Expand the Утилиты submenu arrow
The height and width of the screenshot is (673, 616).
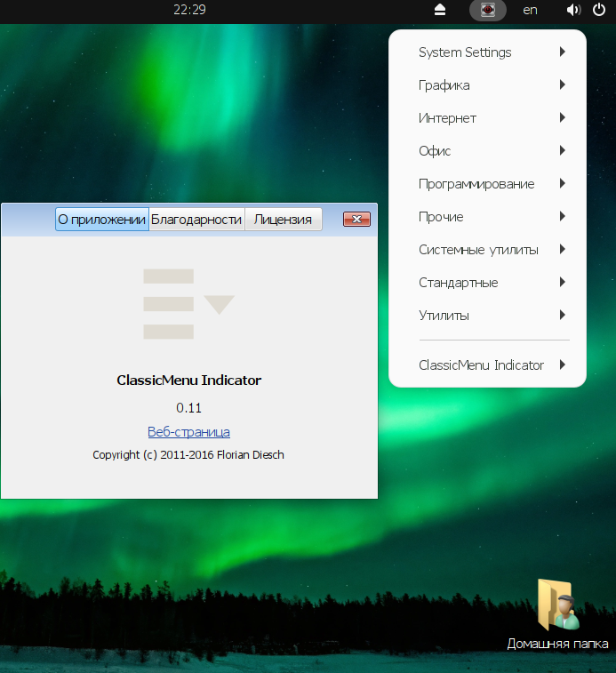click(563, 315)
